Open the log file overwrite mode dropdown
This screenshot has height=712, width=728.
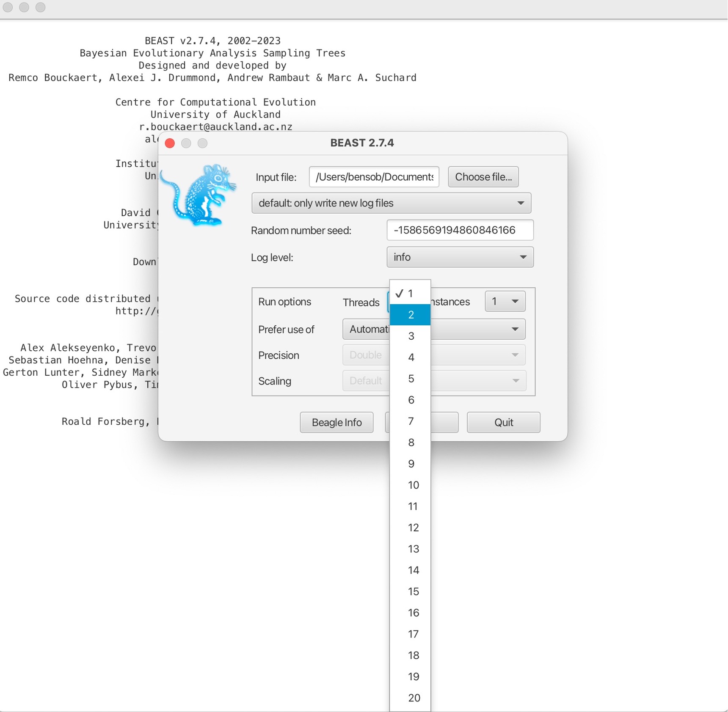coord(391,203)
